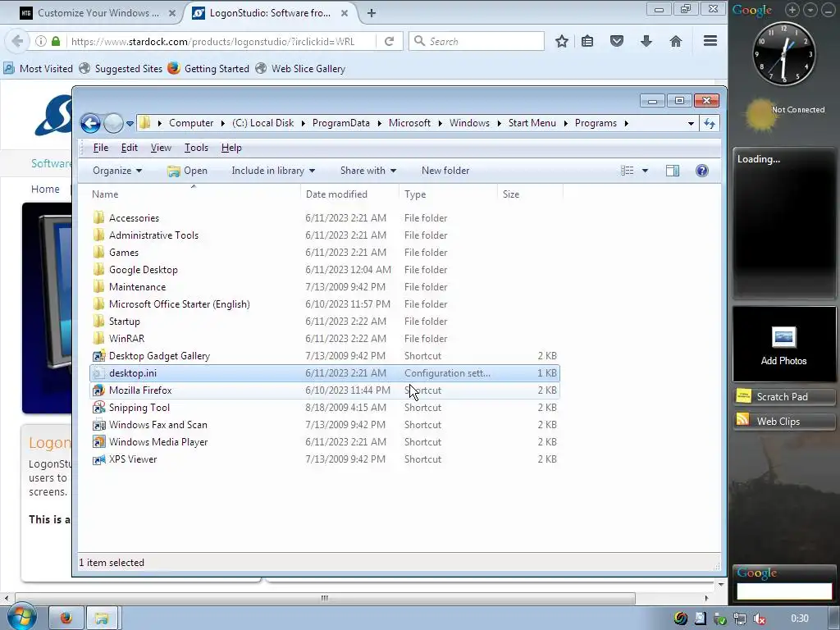The width and height of the screenshot is (840, 630).
Task: Click the Firefox Search field
Action: [477, 41]
